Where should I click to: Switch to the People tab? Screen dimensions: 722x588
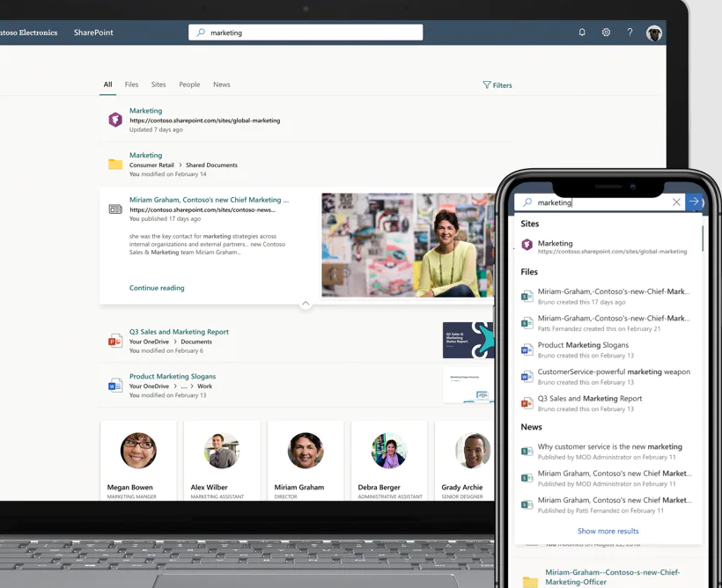(189, 85)
